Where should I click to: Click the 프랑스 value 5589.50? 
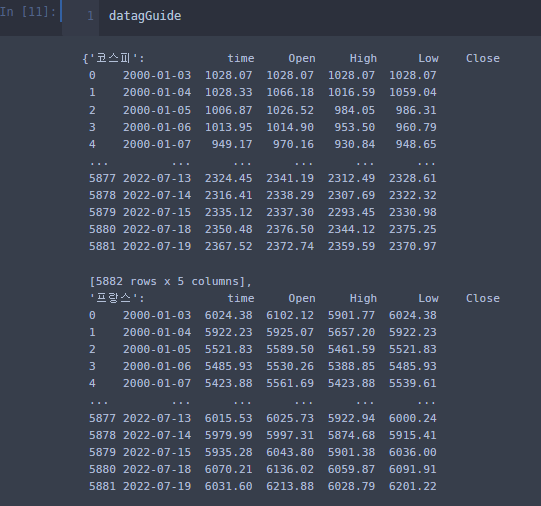(x=290, y=349)
